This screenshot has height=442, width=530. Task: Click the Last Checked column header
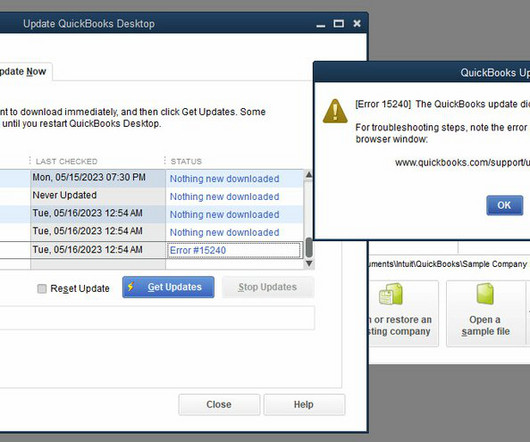[67, 162]
